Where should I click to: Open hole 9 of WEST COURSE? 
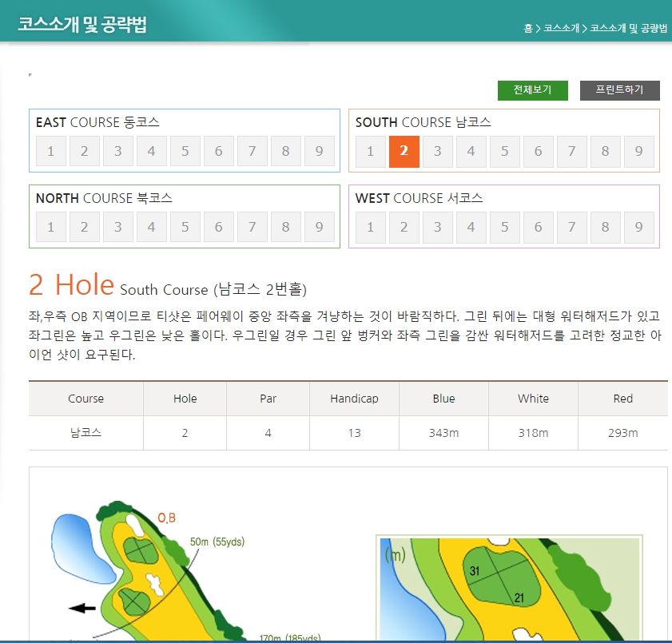coord(638,227)
